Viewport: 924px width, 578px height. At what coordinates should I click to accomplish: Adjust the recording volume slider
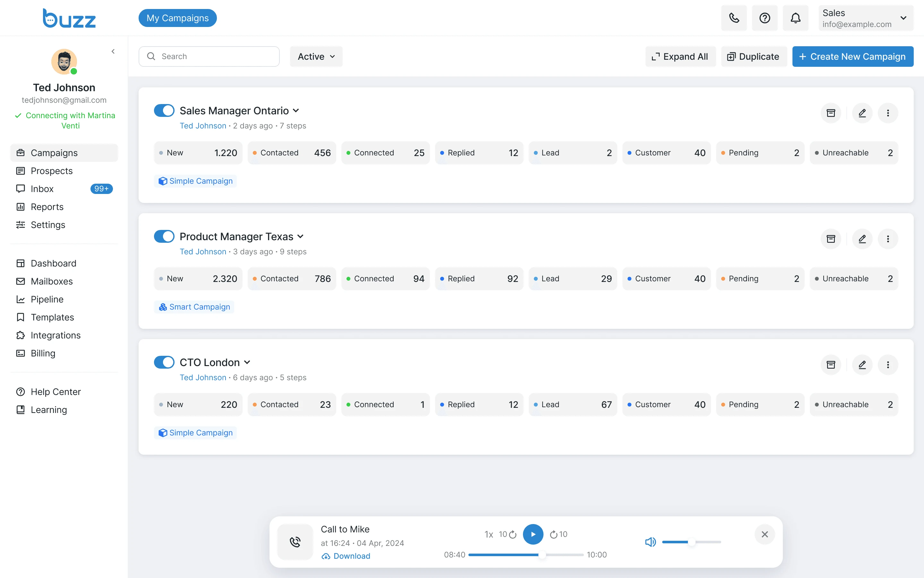coord(691,542)
